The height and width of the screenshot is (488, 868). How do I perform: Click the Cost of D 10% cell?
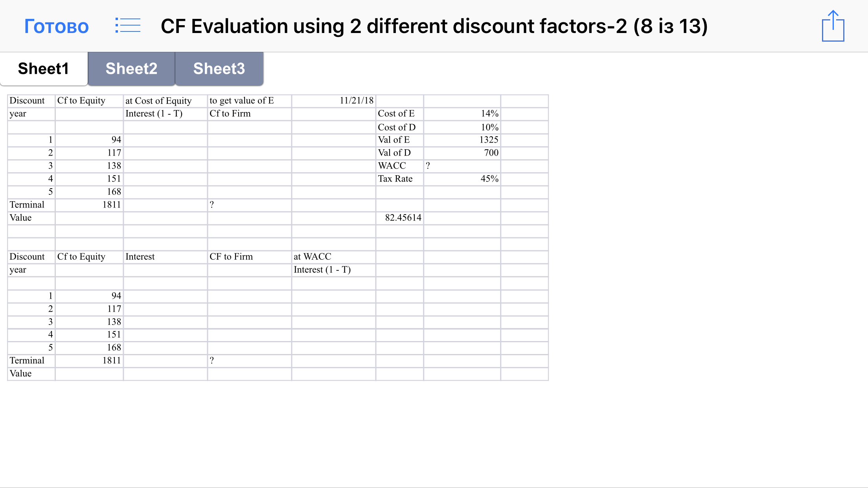click(462, 127)
